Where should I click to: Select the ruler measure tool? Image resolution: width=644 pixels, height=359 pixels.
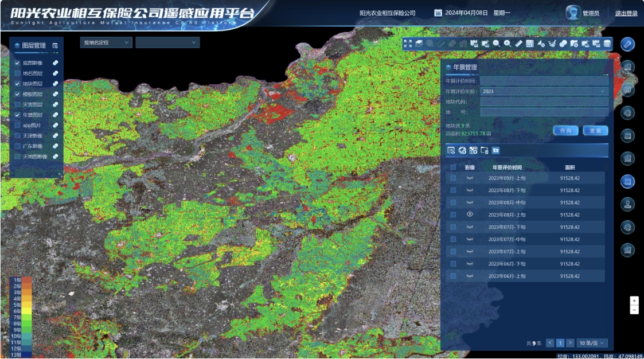tap(518, 44)
